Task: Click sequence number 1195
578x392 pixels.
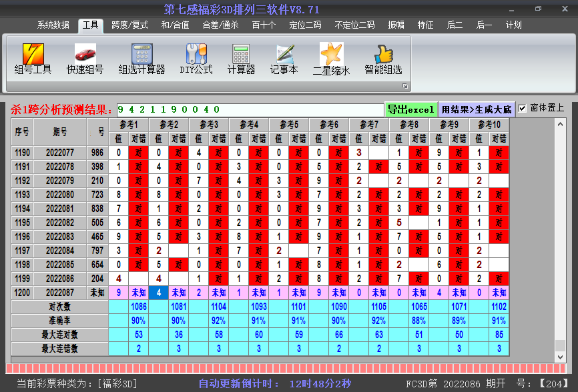Action: tap(22, 223)
